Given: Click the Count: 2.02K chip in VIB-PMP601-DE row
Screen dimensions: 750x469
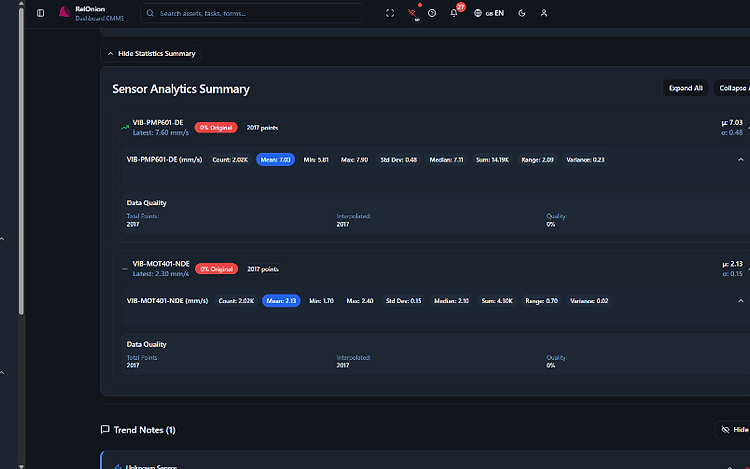Looking at the screenshot, I should 230,160.
